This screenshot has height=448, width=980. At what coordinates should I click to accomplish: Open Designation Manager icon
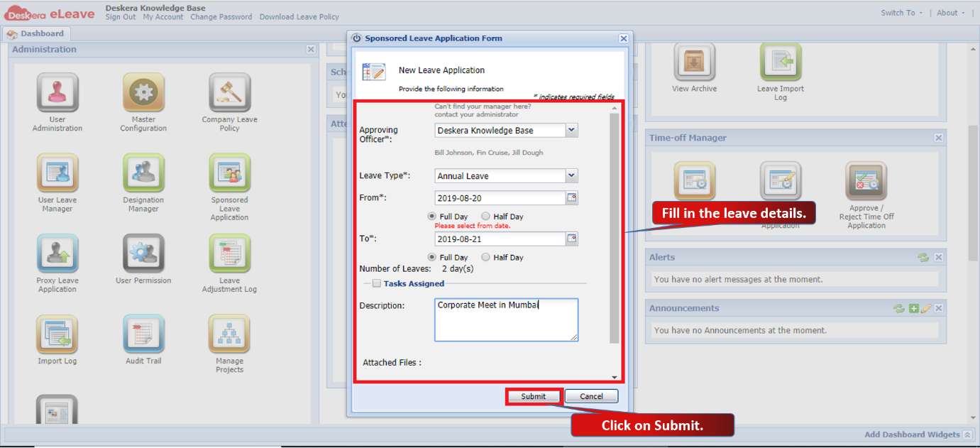(143, 173)
